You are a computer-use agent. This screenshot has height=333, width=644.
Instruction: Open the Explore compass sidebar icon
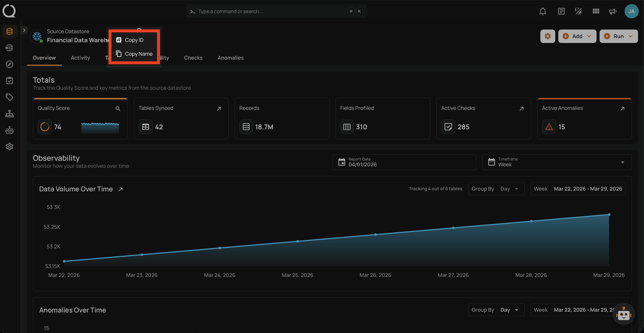[10, 64]
